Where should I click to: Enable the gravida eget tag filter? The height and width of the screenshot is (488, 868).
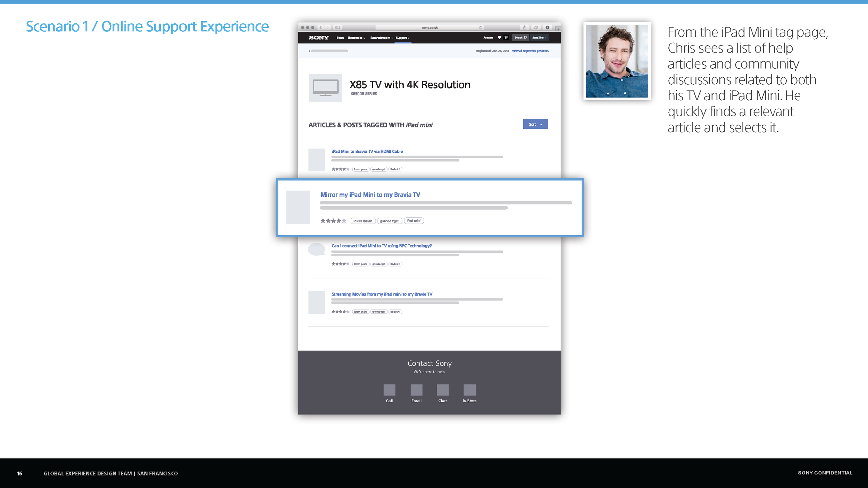[x=389, y=220]
